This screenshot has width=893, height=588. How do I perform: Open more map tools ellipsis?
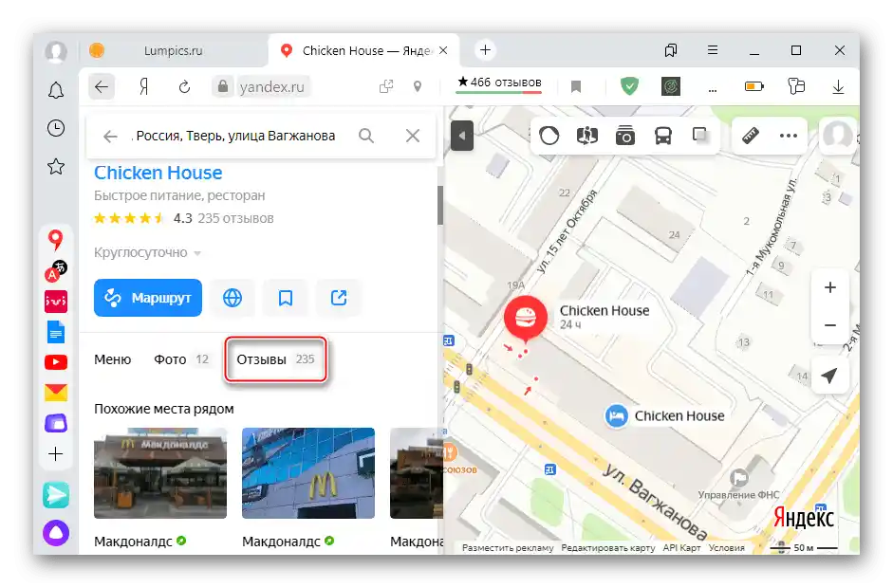click(x=789, y=136)
